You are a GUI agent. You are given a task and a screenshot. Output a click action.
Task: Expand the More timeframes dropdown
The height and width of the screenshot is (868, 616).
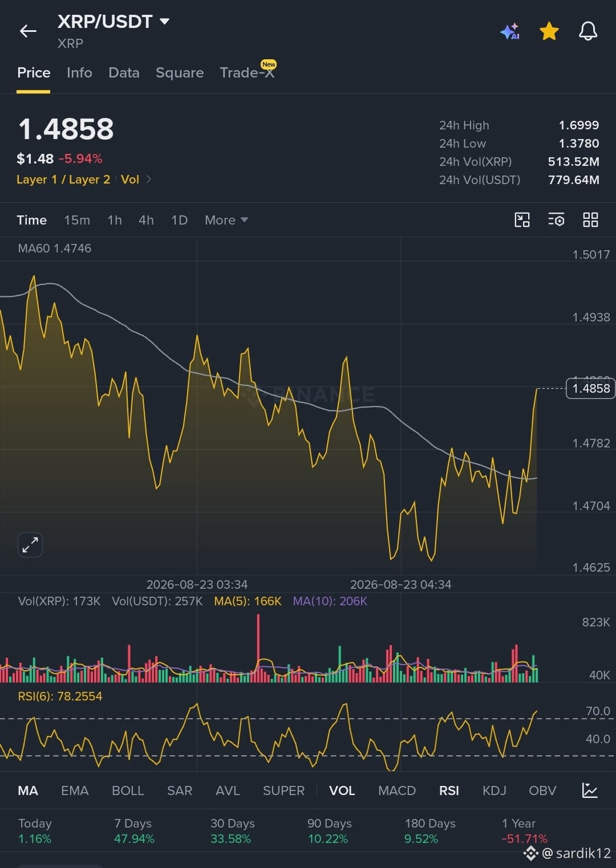click(226, 220)
